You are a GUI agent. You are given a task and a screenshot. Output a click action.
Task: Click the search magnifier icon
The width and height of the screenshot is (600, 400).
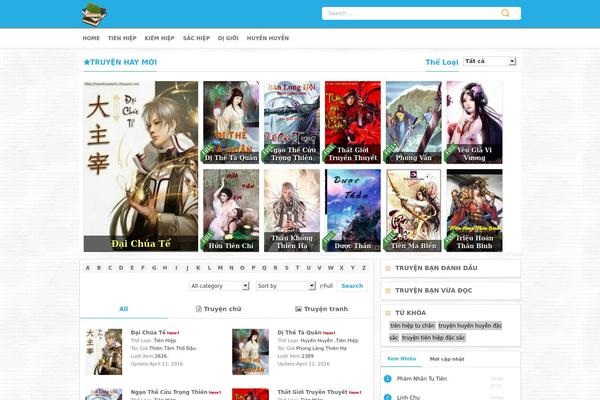(505, 13)
